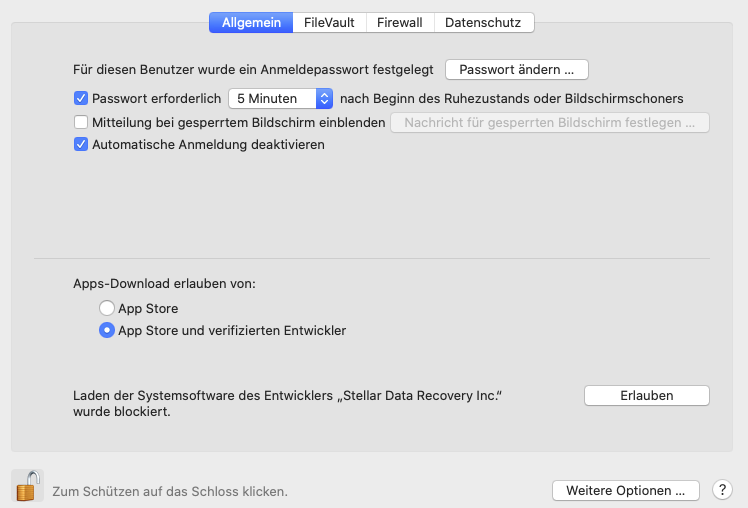
Task: Uncheck Automatische Anmeldung deaktivieren
Action: click(81, 144)
